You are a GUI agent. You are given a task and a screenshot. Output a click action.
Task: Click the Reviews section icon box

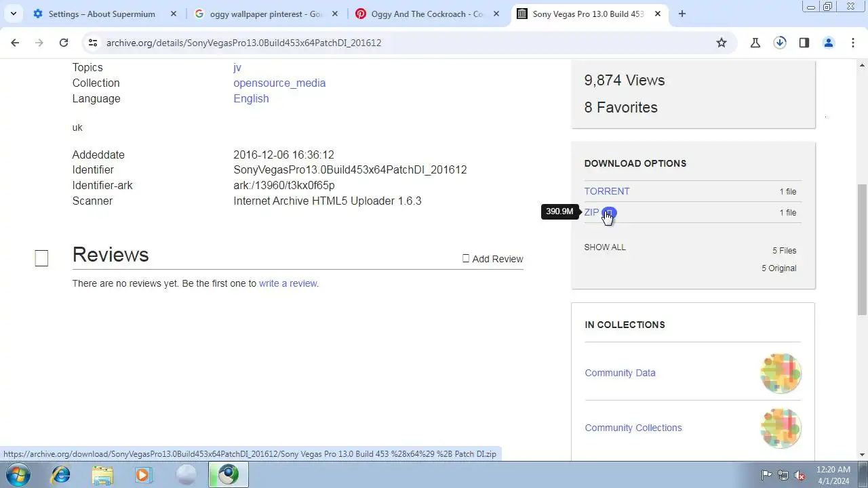click(41, 258)
